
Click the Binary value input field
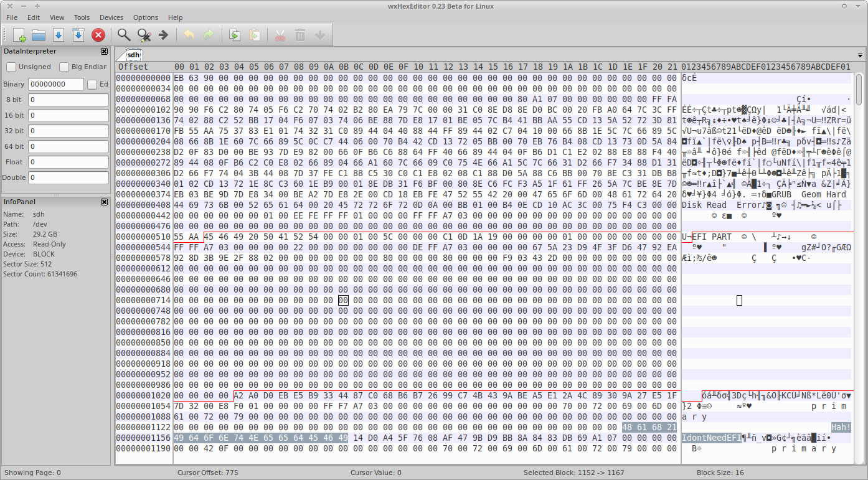pyautogui.click(x=55, y=84)
